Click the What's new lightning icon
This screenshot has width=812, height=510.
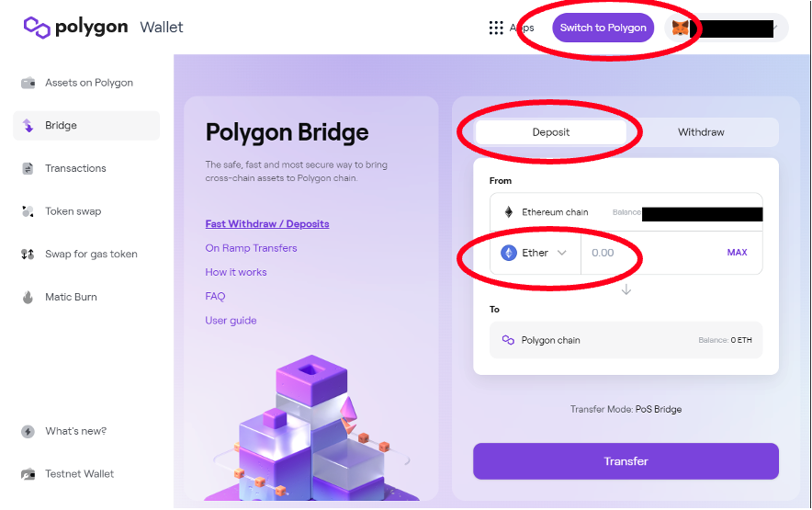click(28, 431)
